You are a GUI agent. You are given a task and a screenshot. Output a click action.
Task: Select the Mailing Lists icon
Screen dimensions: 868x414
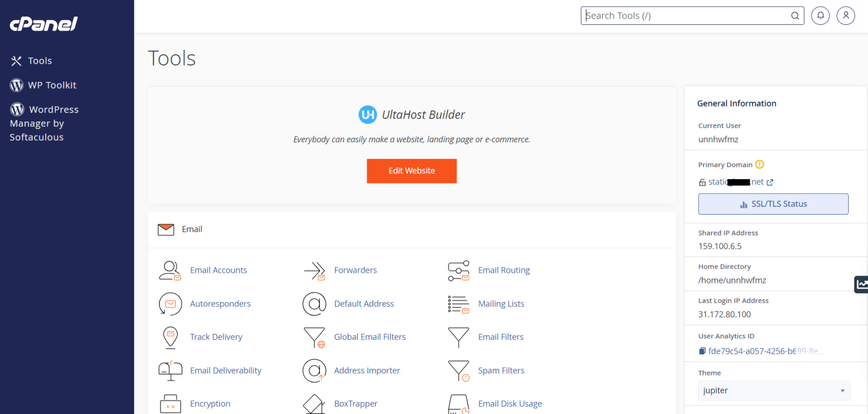458,303
